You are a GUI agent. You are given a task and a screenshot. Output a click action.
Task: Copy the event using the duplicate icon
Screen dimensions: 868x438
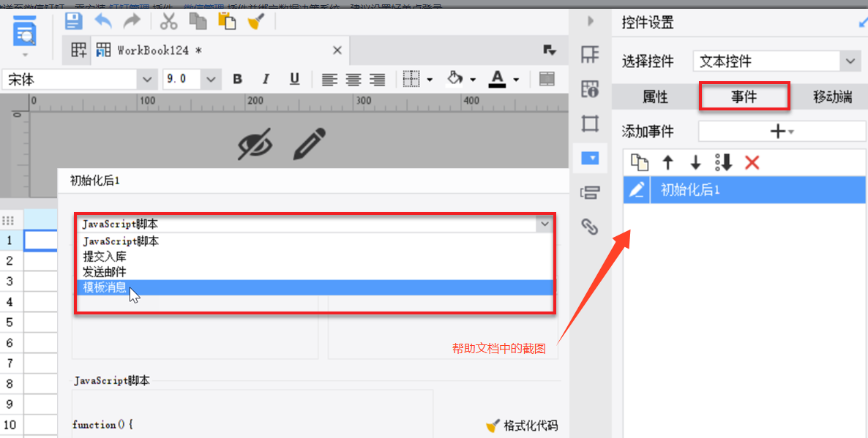coord(640,162)
